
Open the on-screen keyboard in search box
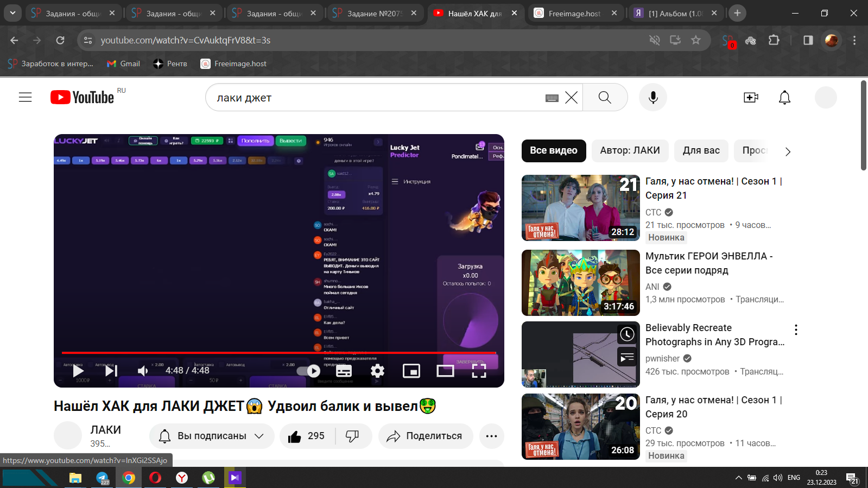[x=552, y=98]
